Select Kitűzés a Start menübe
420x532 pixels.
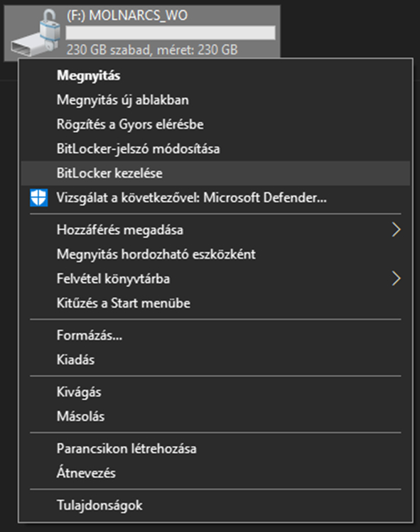point(215,303)
